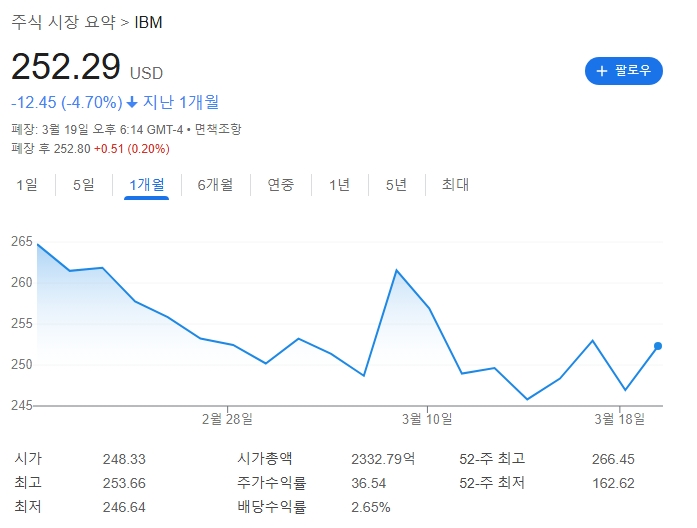Click the 지난 1개월 period text
Screen dimensions: 697x528
click(x=180, y=102)
